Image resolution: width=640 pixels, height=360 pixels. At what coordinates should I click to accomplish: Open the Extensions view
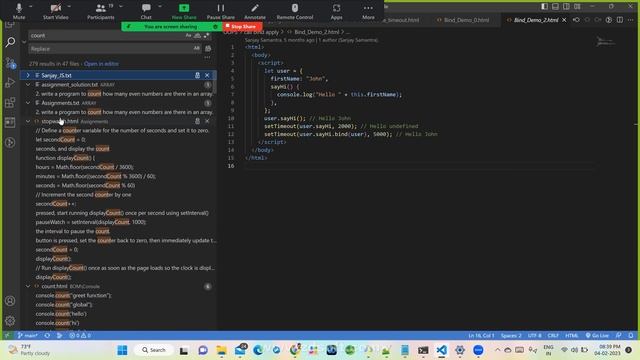tap(10, 102)
